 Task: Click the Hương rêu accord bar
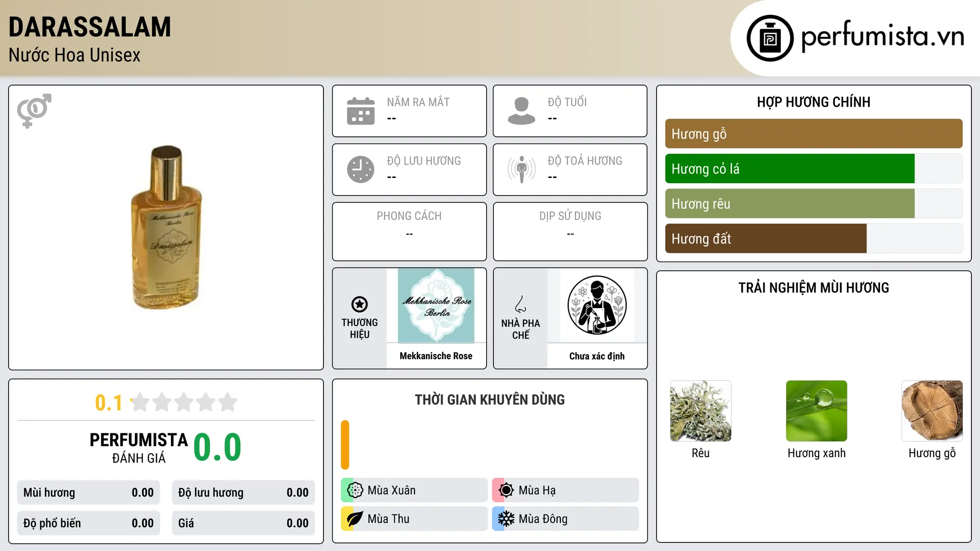pyautogui.click(x=813, y=204)
